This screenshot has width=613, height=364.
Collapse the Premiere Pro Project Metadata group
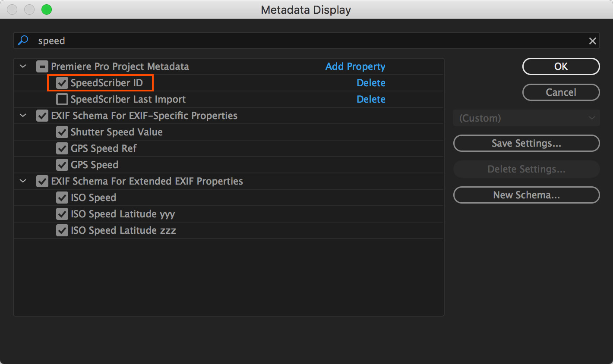(23, 66)
